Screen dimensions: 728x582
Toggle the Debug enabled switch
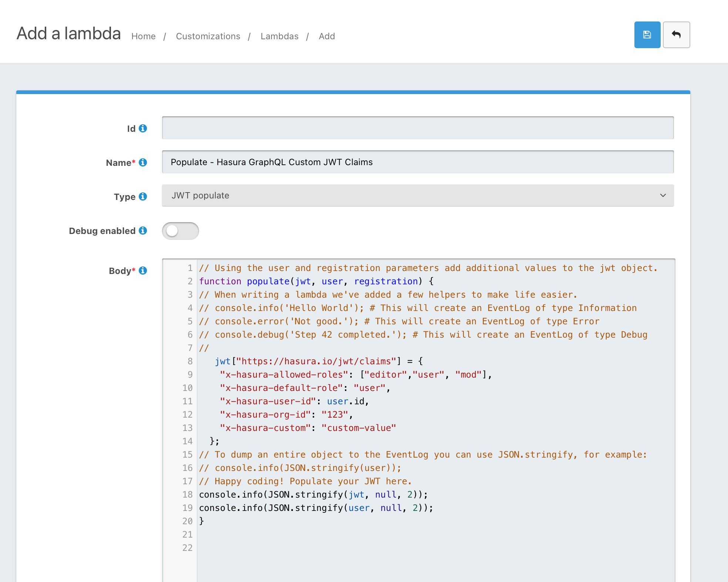[180, 231]
